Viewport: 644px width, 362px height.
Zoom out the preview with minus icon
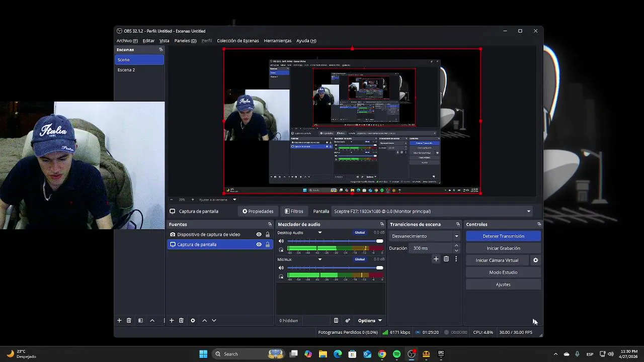172,200
